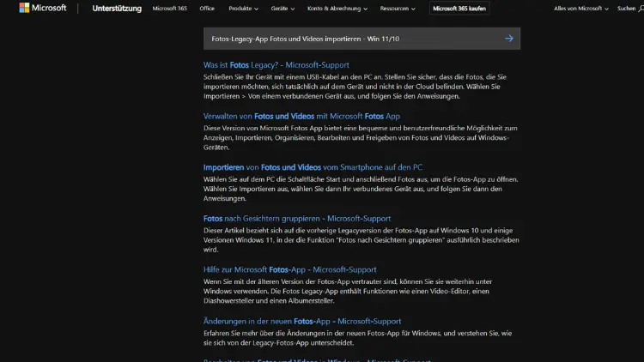The image size is (644, 362).
Task: Open Konto & Abrechnung dropdown
Action: point(338,9)
